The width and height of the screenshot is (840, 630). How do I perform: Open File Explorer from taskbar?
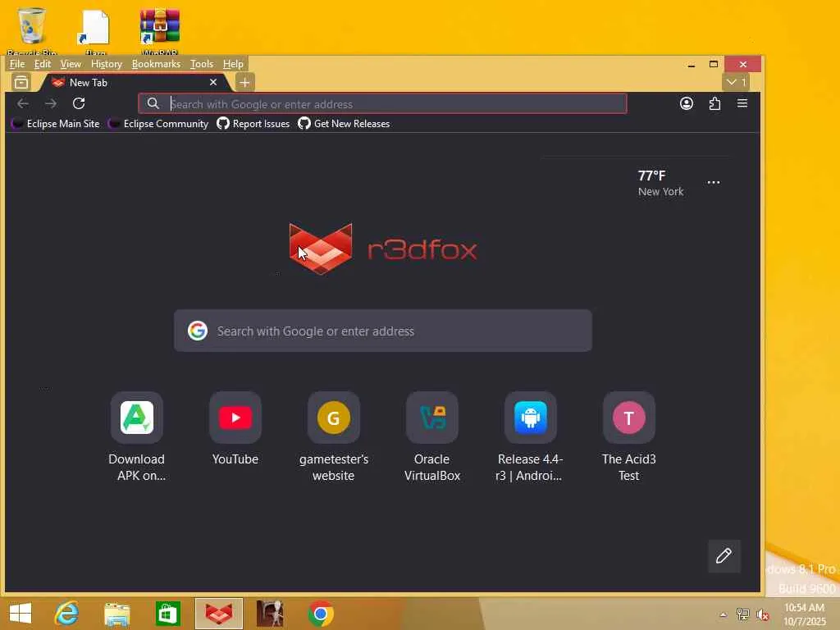pos(117,614)
